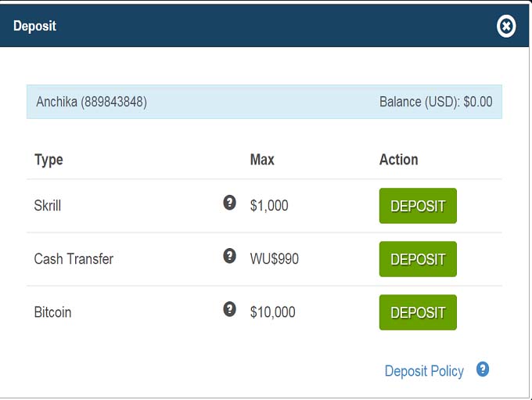The width and height of the screenshot is (532, 400).
Task: Open the help icon for Skrill
Action: point(229,203)
